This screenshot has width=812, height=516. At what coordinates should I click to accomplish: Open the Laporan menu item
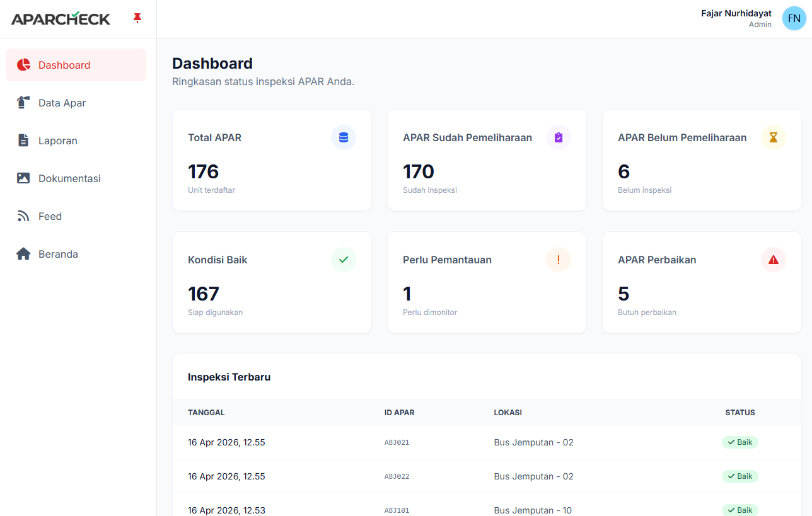pyautogui.click(x=76, y=140)
